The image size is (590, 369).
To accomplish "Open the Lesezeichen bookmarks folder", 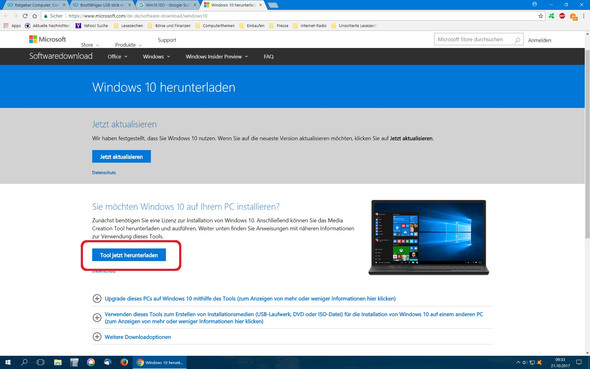I will [128, 26].
